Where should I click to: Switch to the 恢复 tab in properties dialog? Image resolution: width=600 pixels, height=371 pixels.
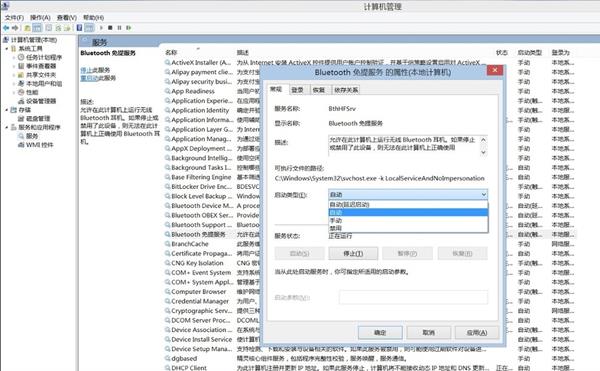click(319, 90)
